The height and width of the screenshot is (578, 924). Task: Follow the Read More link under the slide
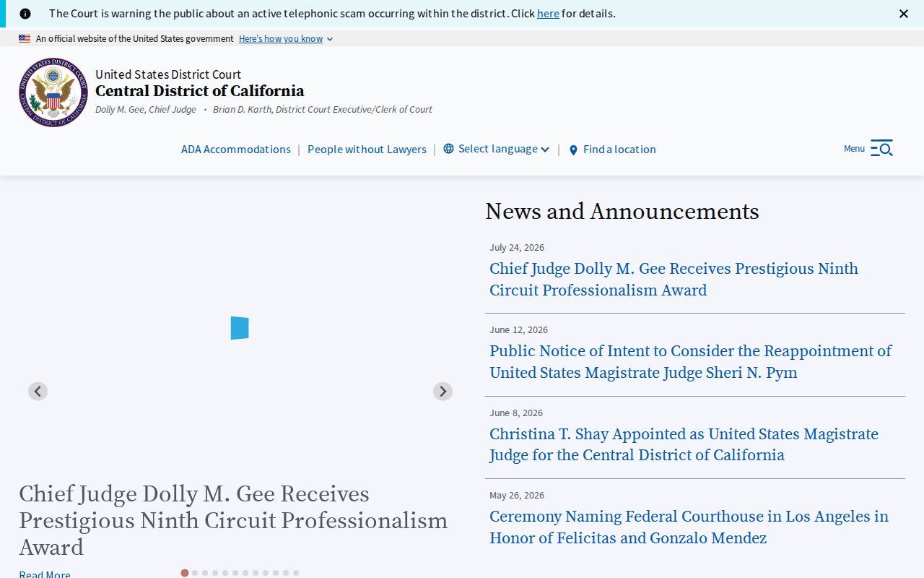(x=45, y=574)
